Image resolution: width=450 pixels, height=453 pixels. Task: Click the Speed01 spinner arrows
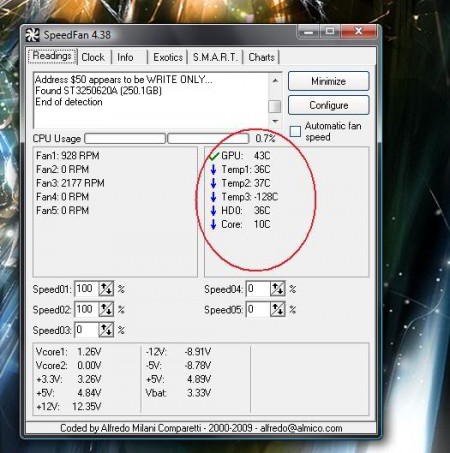106,289
